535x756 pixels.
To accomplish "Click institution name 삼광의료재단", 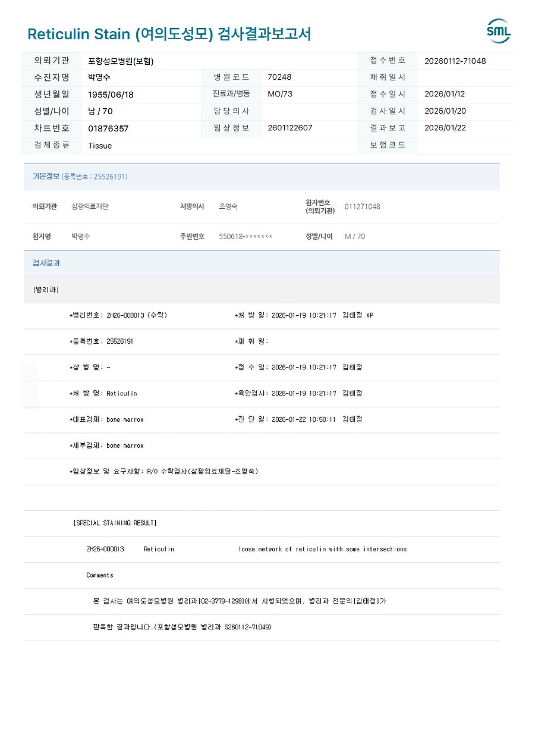I will 90,207.
